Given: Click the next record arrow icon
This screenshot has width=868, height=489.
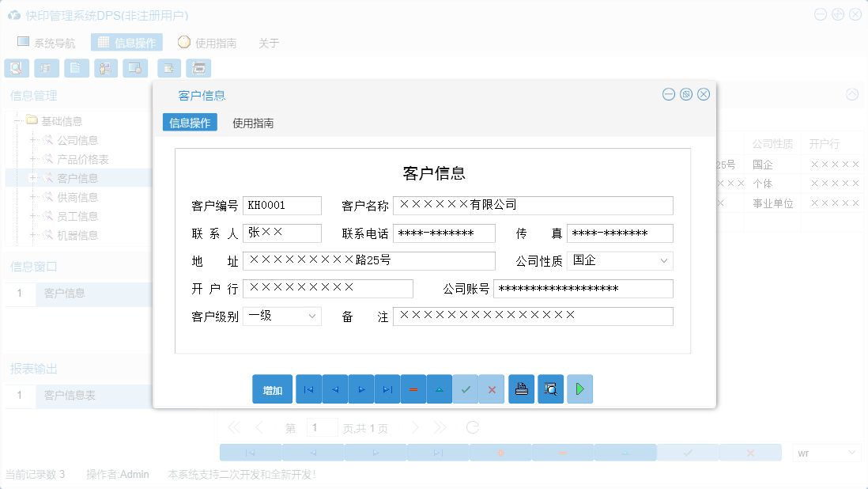Looking at the screenshot, I should point(360,389).
